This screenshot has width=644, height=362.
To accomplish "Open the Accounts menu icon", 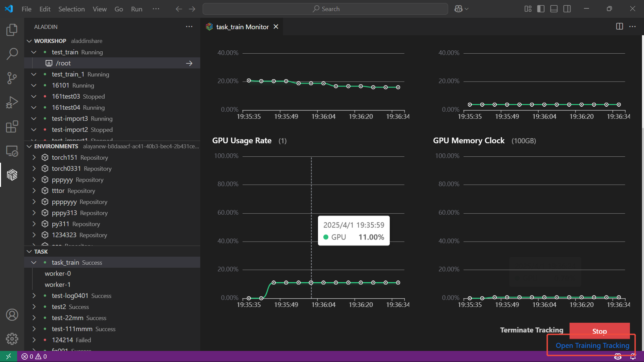I will (x=12, y=315).
